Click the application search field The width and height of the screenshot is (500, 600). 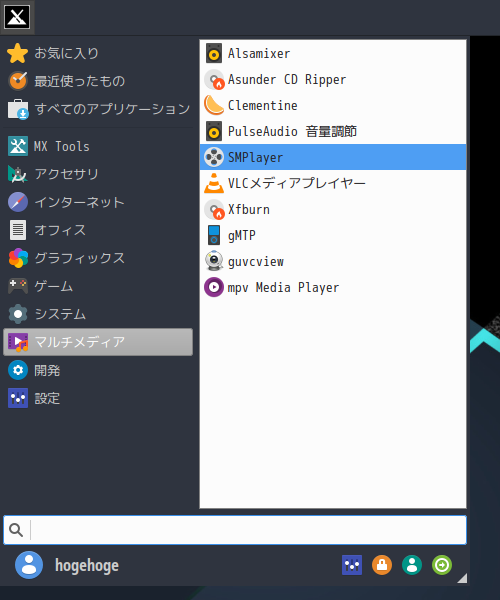tap(235, 530)
